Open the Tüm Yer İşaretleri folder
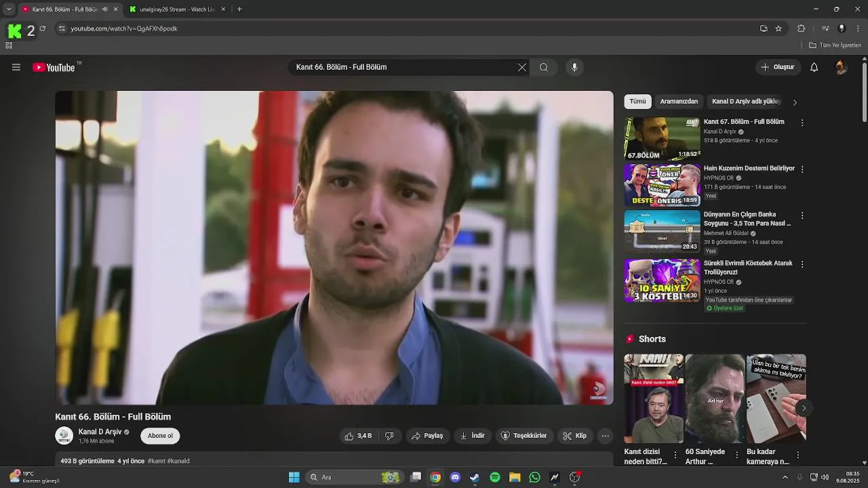 pyautogui.click(x=835, y=45)
